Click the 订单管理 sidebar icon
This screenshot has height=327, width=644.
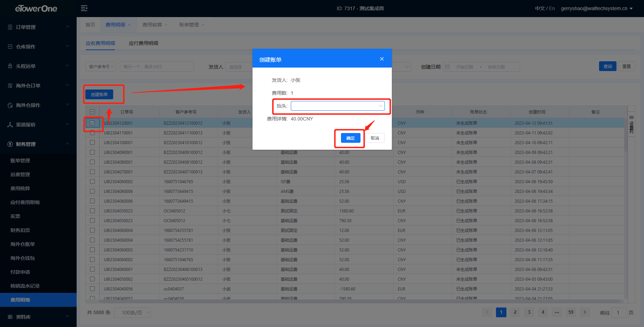pos(10,27)
